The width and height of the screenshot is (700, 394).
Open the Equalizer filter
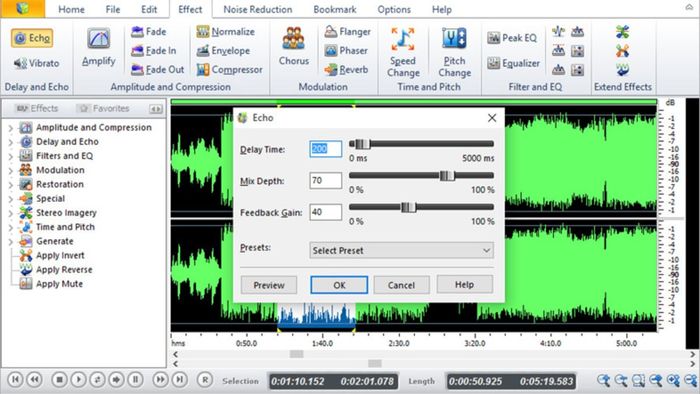(x=513, y=63)
